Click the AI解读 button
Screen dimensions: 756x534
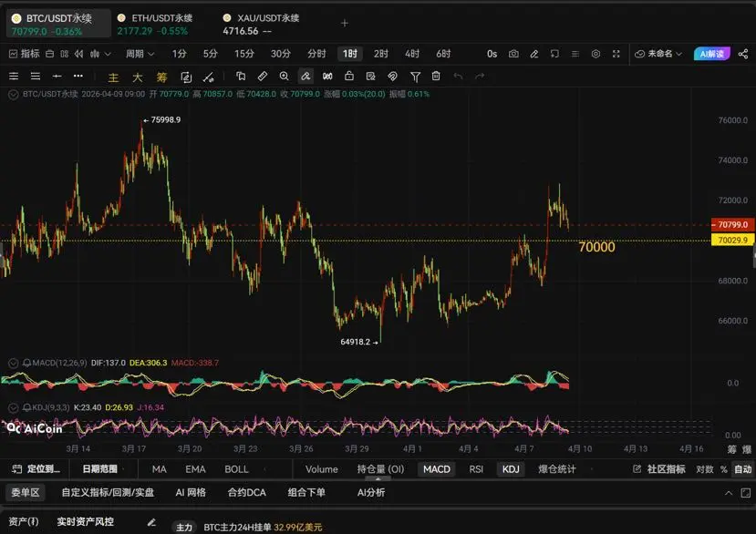click(x=711, y=54)
